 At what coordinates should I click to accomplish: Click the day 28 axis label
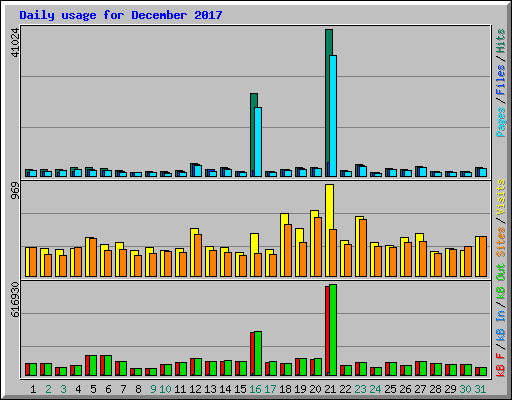click(x=435, y=389)
